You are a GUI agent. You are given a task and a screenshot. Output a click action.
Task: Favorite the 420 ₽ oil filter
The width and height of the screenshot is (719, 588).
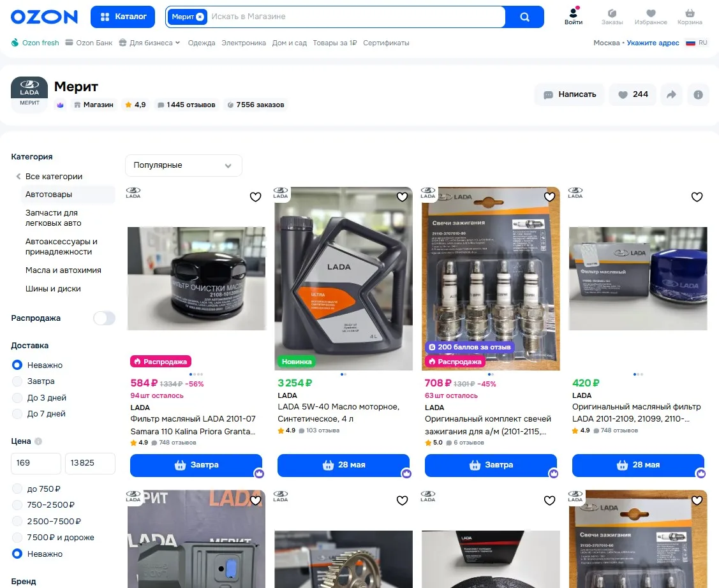tap(697, 196)
